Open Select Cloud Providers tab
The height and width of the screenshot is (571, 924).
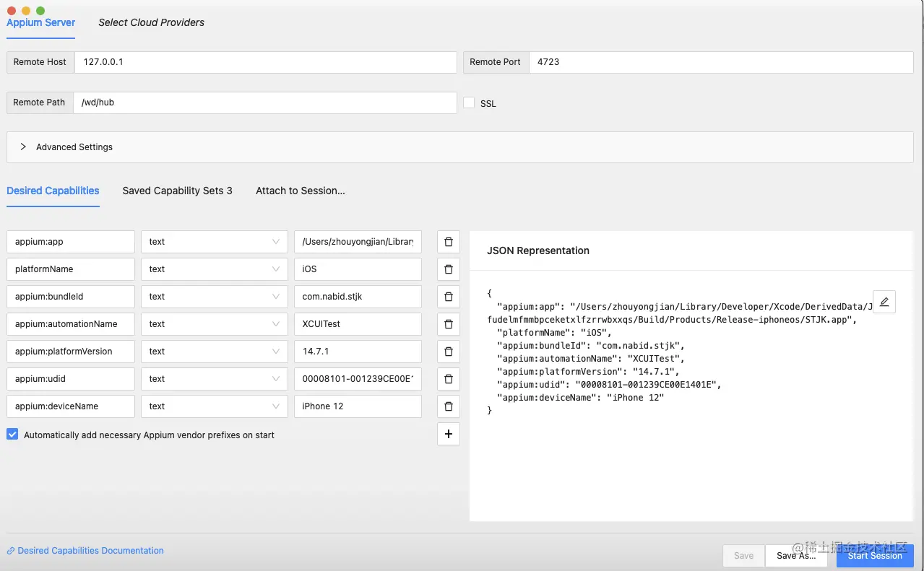[x=151, y=22]
